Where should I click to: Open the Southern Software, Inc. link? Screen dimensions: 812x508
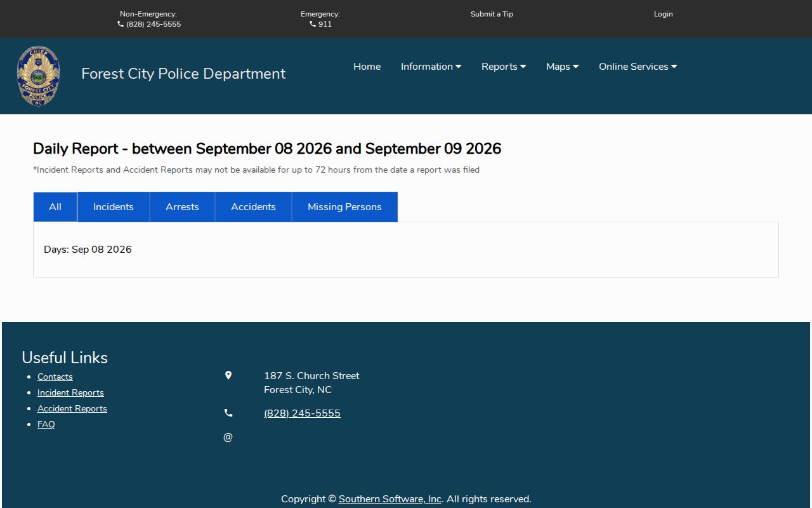click(x=390, y=499)
